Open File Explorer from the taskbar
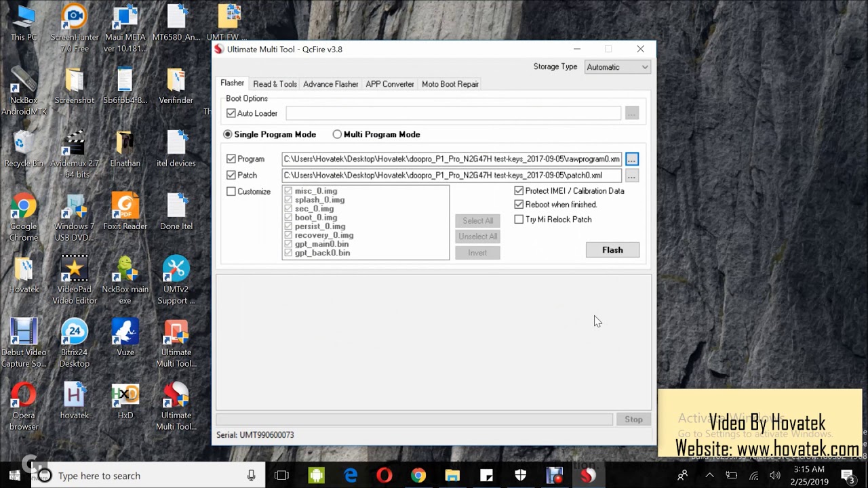The image size is (868, 488). point(452,476)
